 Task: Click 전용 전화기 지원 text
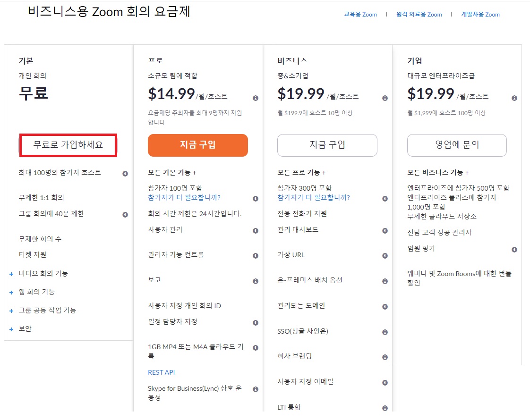302,214
